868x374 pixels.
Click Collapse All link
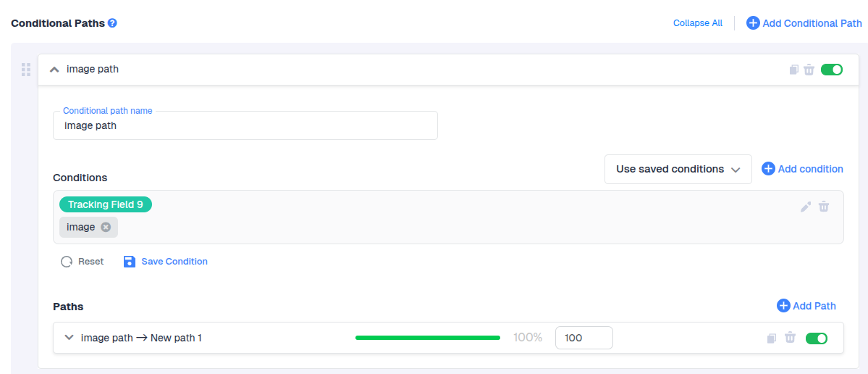(x=697, y=23)
